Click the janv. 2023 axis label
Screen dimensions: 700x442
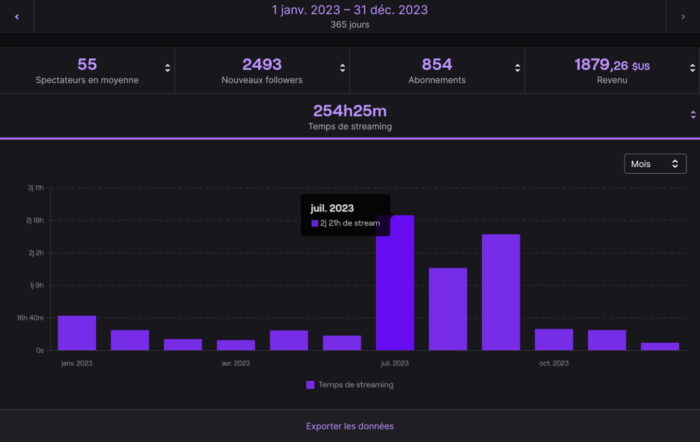(x=77, y=363)
